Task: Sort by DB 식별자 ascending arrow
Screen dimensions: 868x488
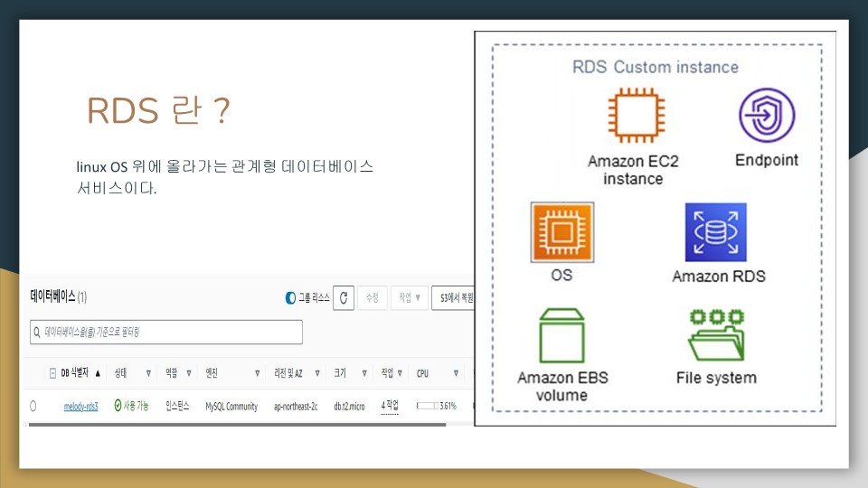Action: click(x=98, y=373)
